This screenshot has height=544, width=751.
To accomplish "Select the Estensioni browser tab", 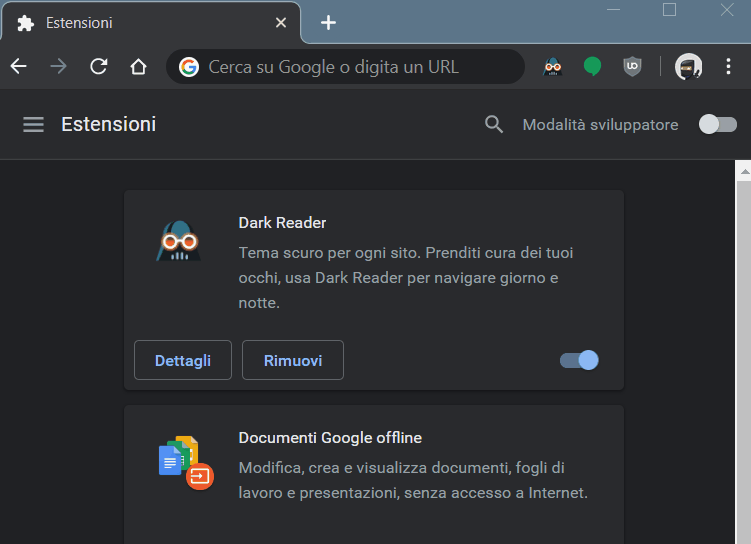I will pos(151,23).
